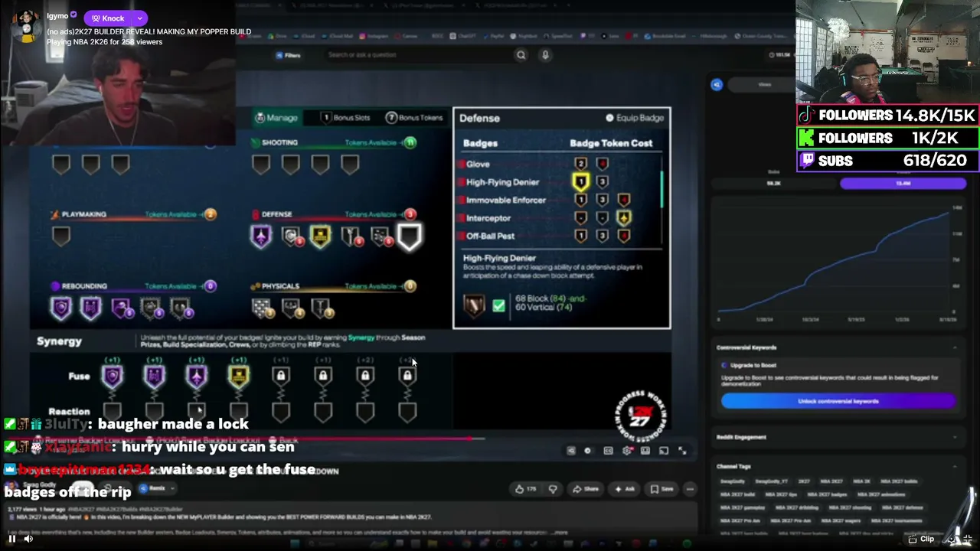Image resolution: width=980 pixels, height=551 pixels.
Task: Seek using the YouTube video progress bar
Action: click(352, 439)
